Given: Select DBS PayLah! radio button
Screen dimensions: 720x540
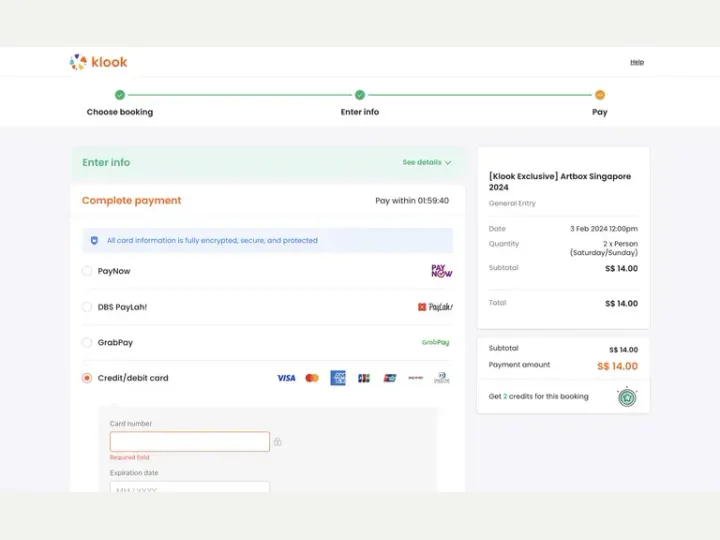Looking at the screenshot, I should click(87, 307).
